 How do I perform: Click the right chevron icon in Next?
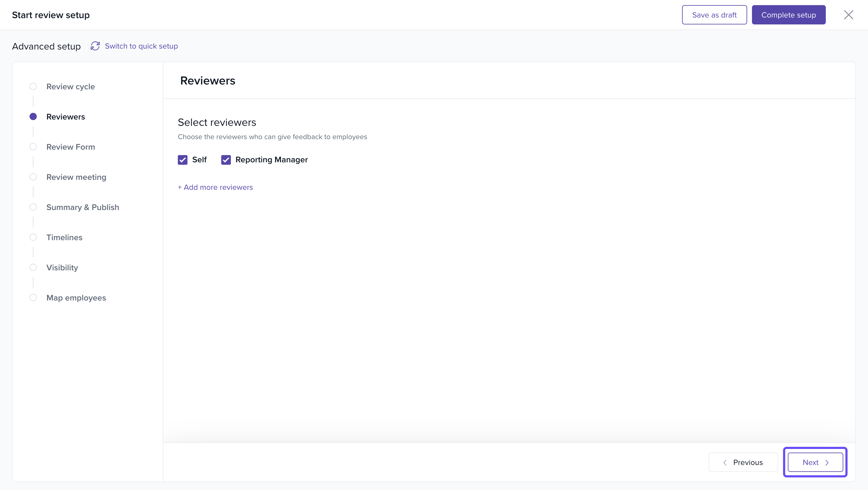827,462
